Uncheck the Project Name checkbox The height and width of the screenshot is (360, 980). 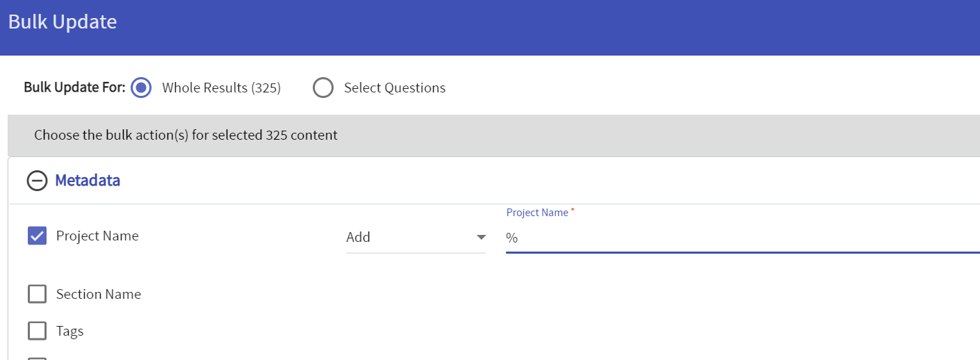click(x=37, y=236)
